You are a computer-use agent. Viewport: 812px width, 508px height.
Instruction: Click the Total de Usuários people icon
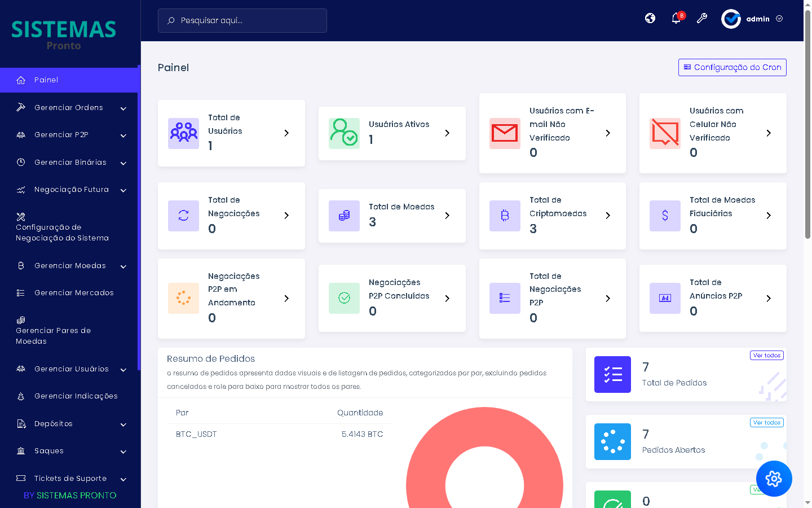point(183,133)
